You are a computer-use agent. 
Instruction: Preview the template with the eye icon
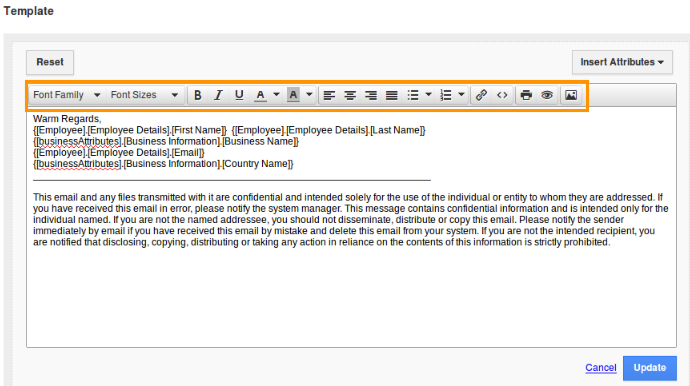click(x=547, y=95)
